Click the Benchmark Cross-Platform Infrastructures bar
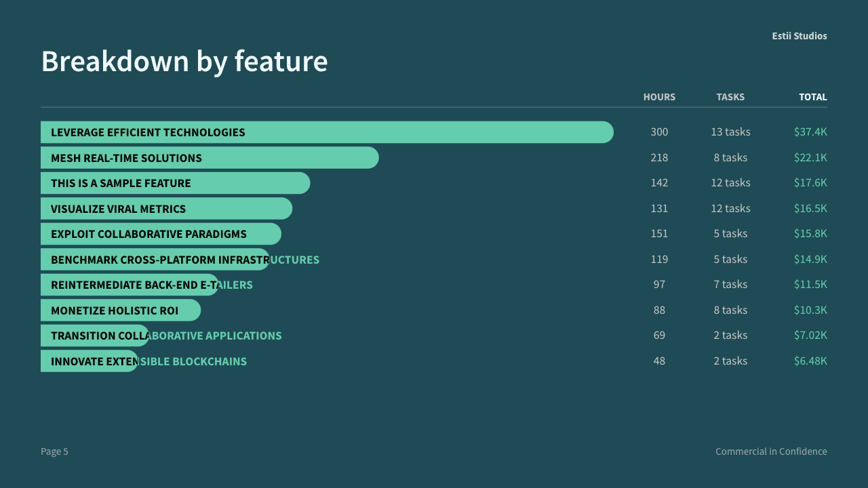This screenshot has height=488, width=868. [x=155, y=259]
